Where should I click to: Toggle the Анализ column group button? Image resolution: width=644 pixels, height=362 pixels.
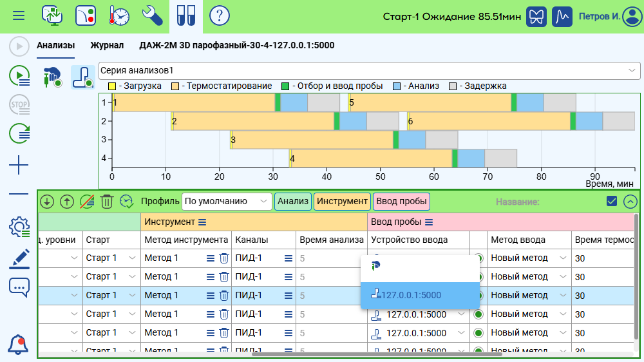tap(293, 201)
